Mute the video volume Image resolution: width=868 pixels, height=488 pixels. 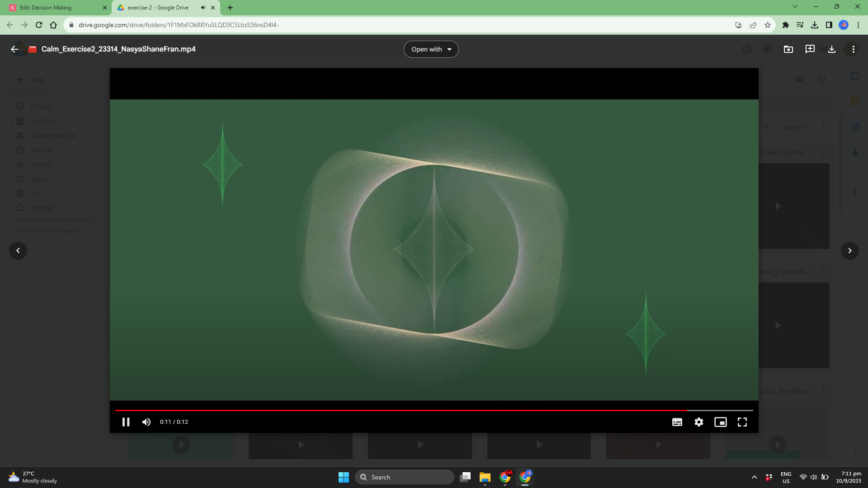[x=146, y=422]
